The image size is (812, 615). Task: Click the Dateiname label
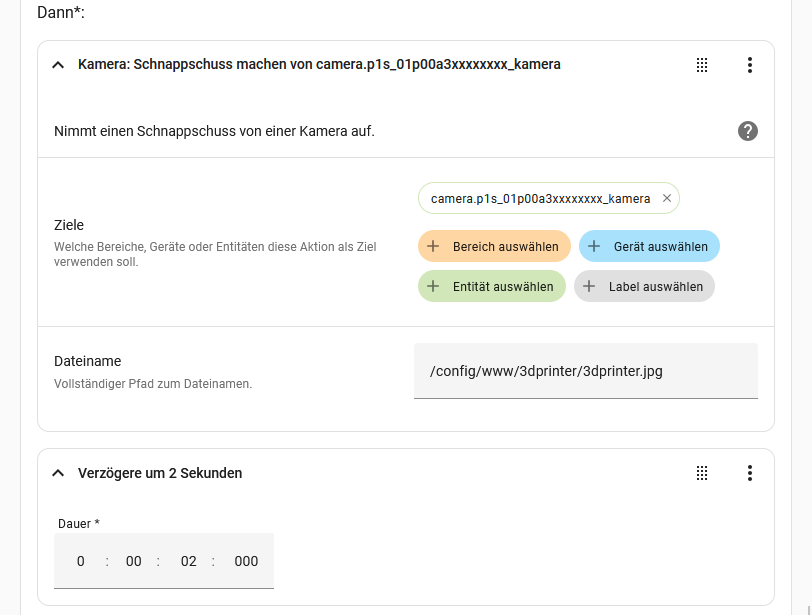88,361
